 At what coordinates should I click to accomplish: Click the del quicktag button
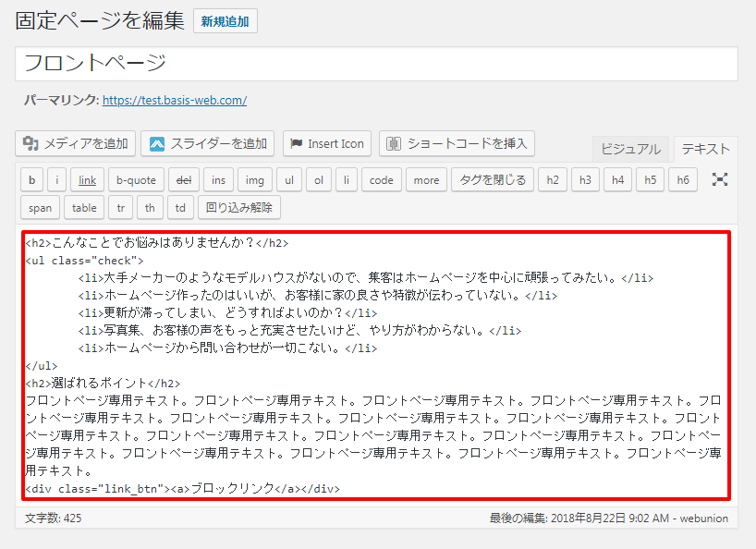184,180
